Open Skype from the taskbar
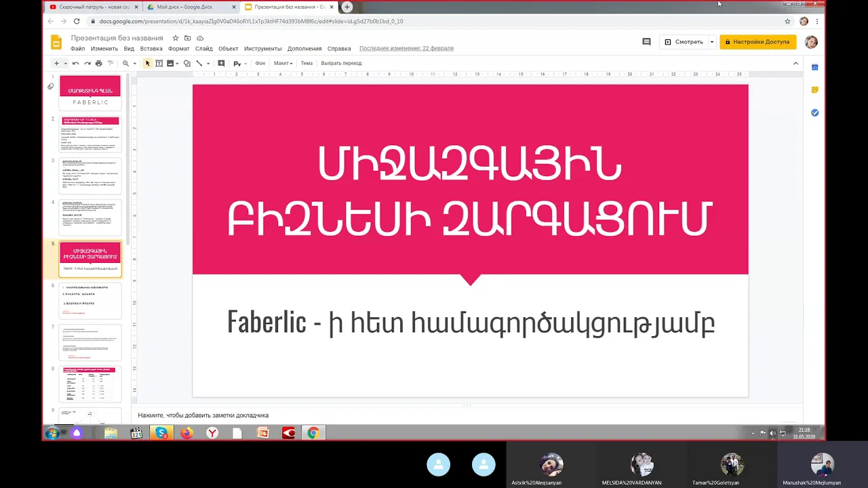Image resolution: width=868 pixels, height=488 pixels. (161, 433)
